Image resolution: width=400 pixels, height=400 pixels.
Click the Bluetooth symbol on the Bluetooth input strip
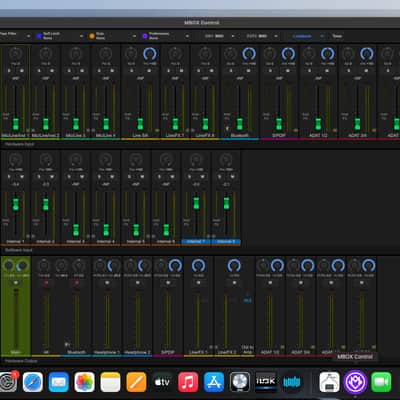tap(228, 129)
